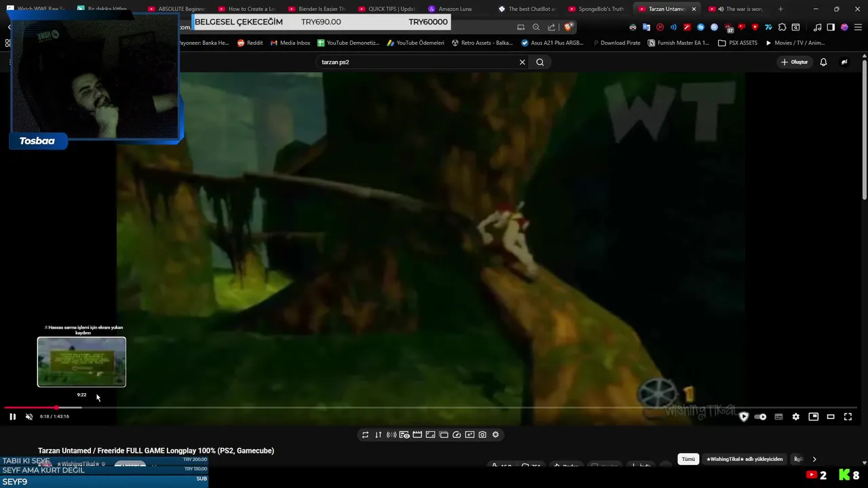Open a new browser tab
The image size is (868, 488).
(x=781, y=9)
